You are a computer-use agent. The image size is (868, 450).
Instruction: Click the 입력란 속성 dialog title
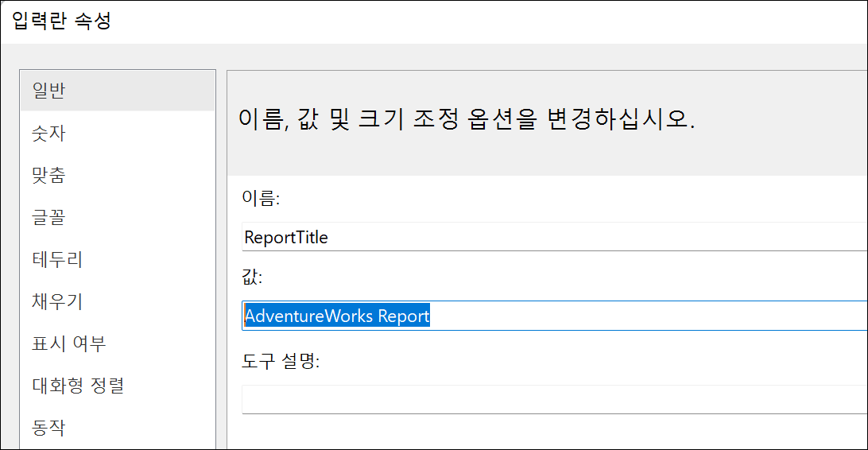pos(61,21)
